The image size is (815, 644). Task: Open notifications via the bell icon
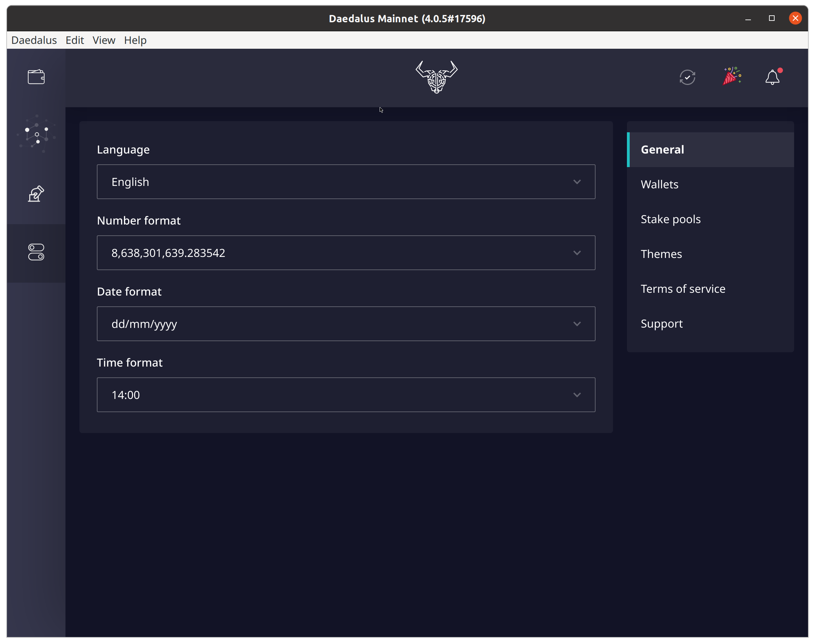coord(773,77)
